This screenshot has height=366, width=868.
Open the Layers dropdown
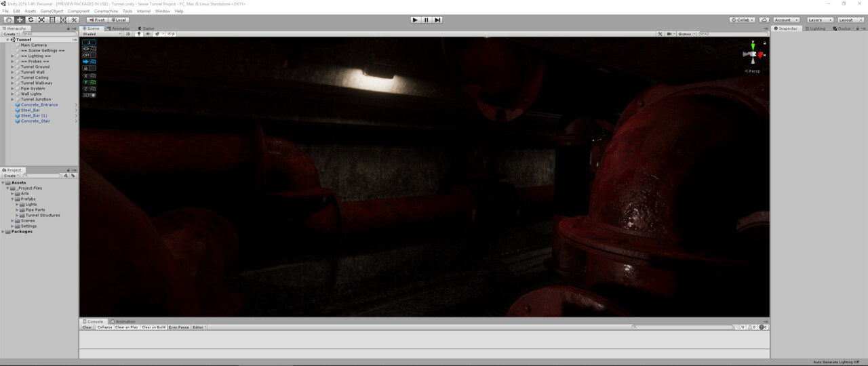click(x=819, y=20)
